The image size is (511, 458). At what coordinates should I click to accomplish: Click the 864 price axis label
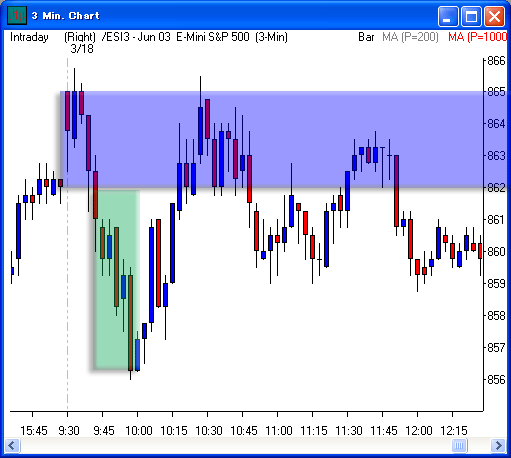[x=496, y=124]
